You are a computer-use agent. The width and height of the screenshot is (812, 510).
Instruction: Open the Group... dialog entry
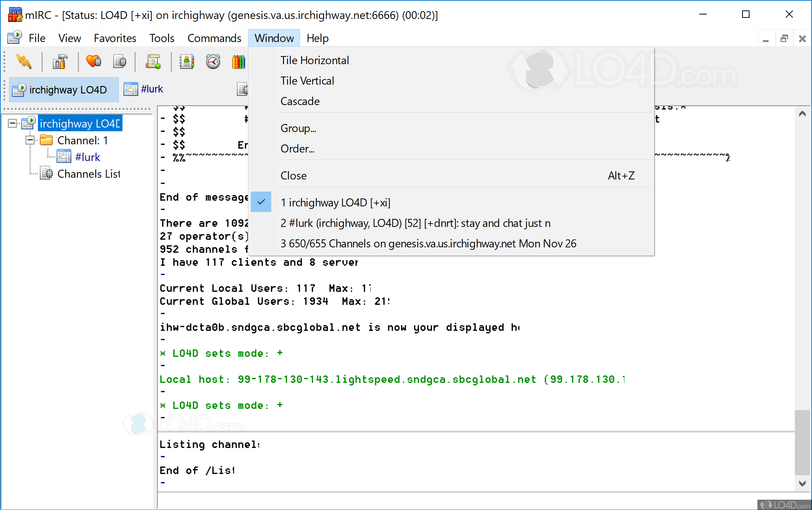click(x=451, y=128)
